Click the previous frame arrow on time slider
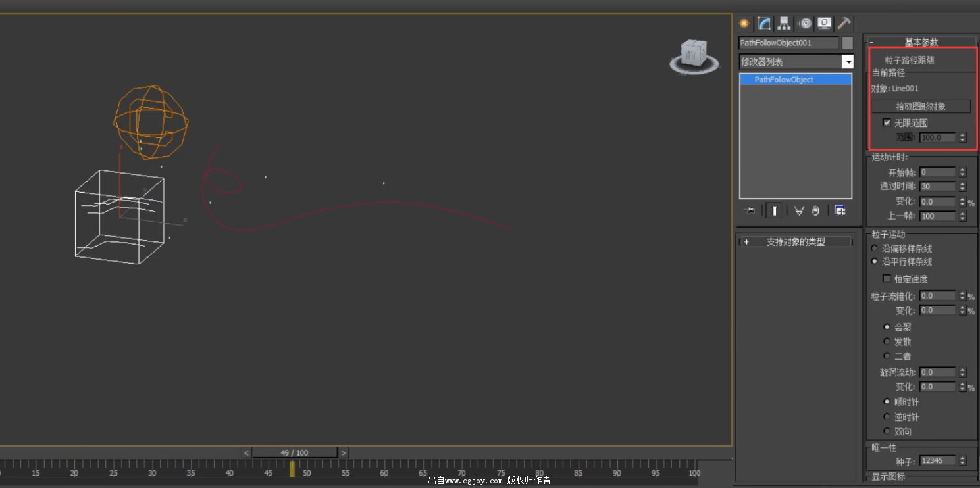Viewport: 980px width, 488px height. tap(246, 452)
